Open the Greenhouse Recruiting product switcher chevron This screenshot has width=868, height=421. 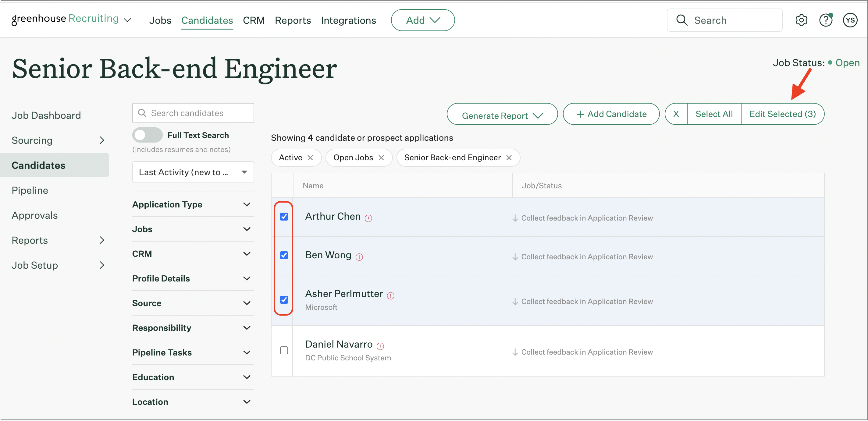pos(127,20)
